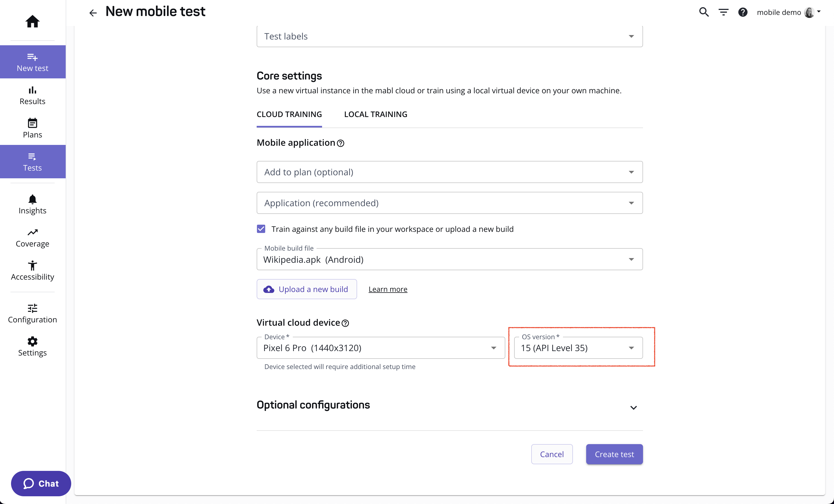Click the Optional configurations heading

313,405
